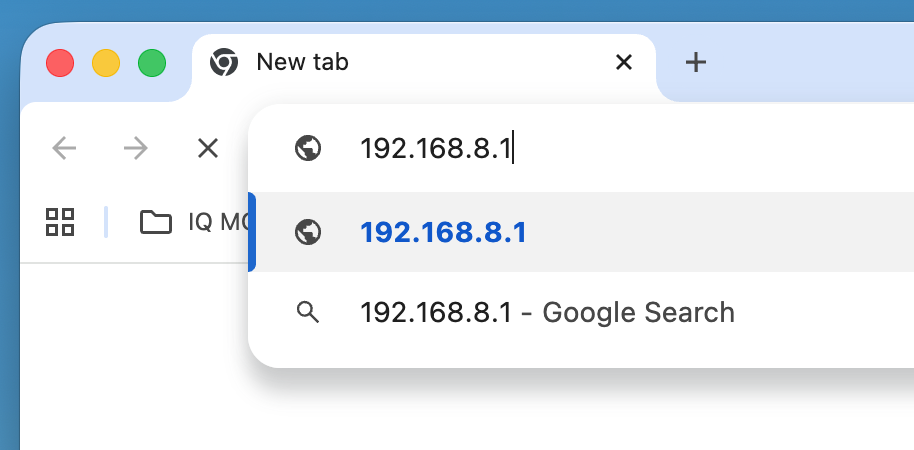Click the globe icon in the address bar
Screen dimensions: 914x450
coord(308,149)
